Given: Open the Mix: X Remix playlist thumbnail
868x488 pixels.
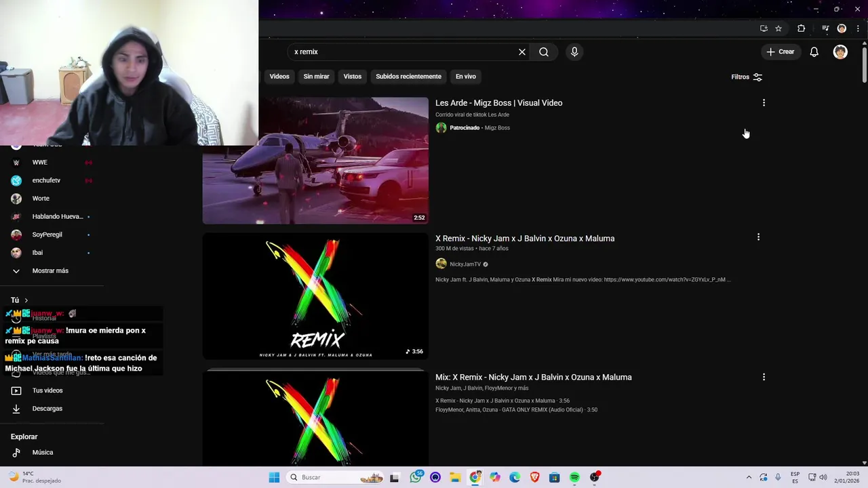Looking at the screenshot, I should [315, 418].
